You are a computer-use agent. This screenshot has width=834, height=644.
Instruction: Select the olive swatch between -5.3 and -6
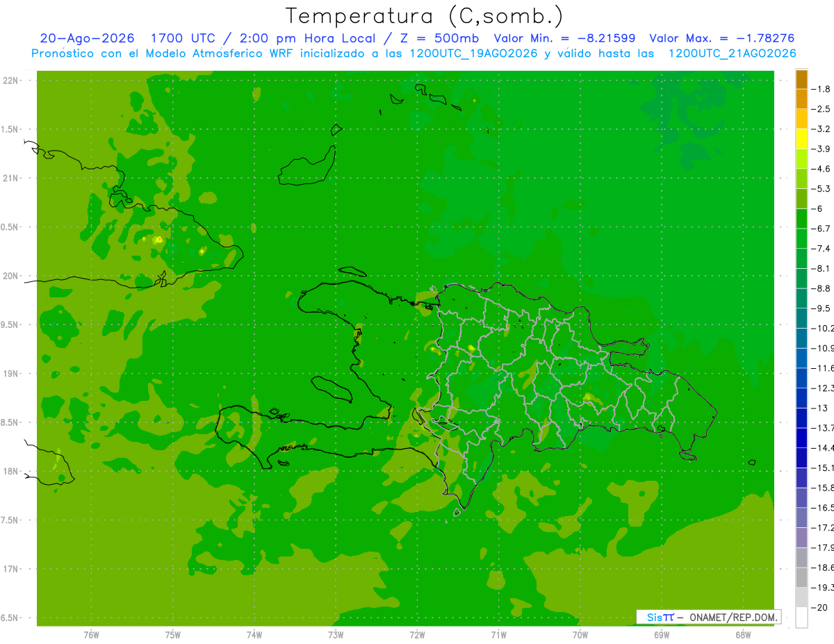pos(801,199)
